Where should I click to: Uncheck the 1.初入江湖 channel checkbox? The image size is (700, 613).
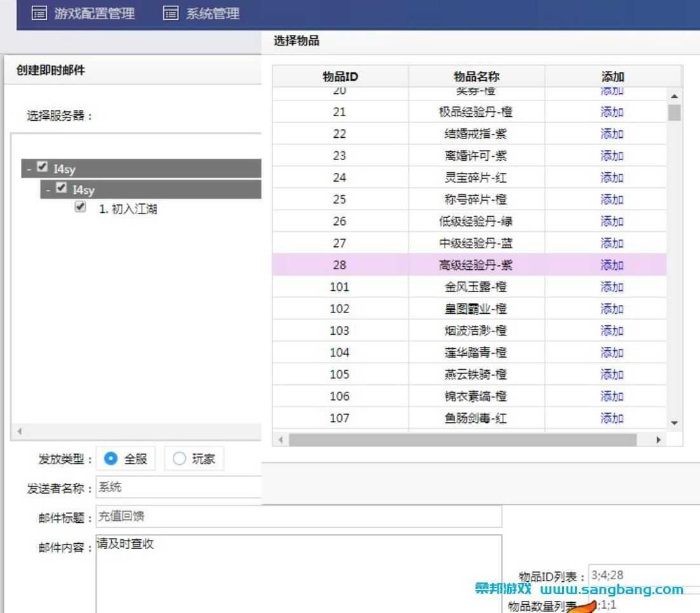tap(80, 207)
